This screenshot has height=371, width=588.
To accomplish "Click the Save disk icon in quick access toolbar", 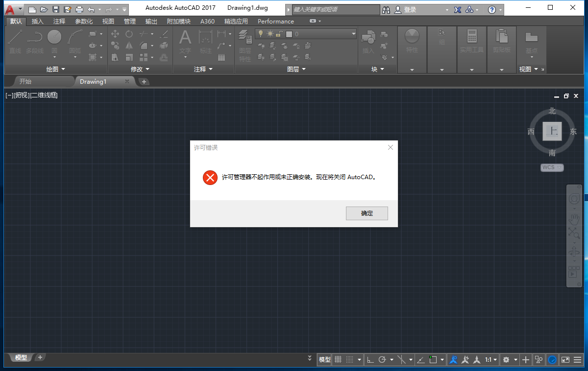I will [x=56, y=9].
